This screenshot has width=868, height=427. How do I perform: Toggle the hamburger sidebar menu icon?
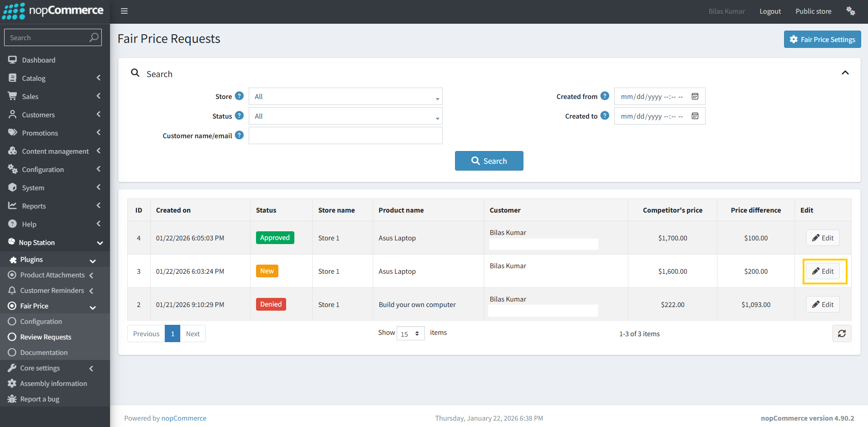(124, 11)
